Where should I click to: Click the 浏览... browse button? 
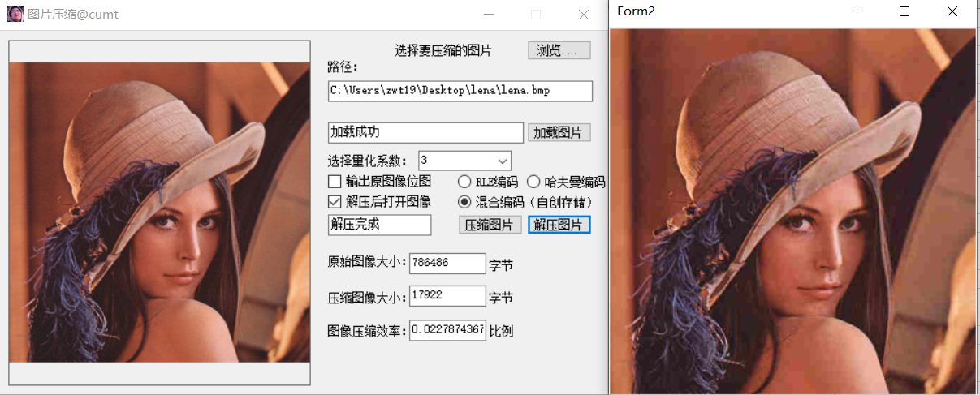click(559, 50)
